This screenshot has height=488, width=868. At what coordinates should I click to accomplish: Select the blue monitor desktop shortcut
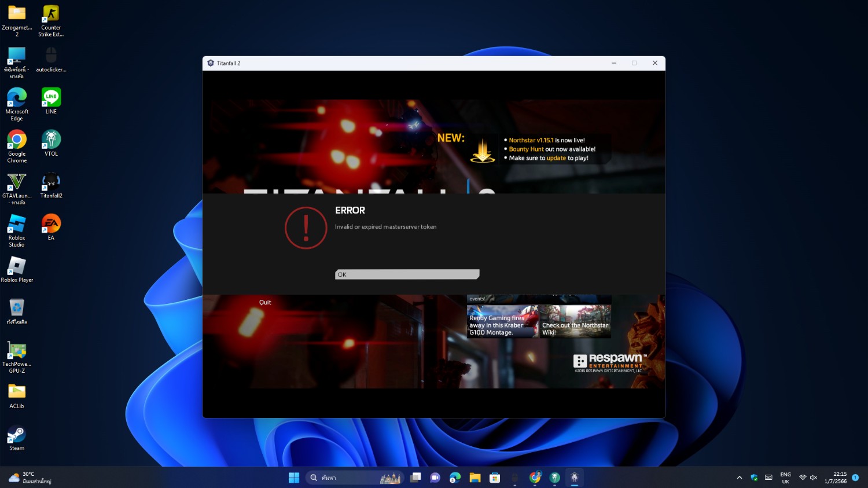pyautogui.click(x=17, y=63)
